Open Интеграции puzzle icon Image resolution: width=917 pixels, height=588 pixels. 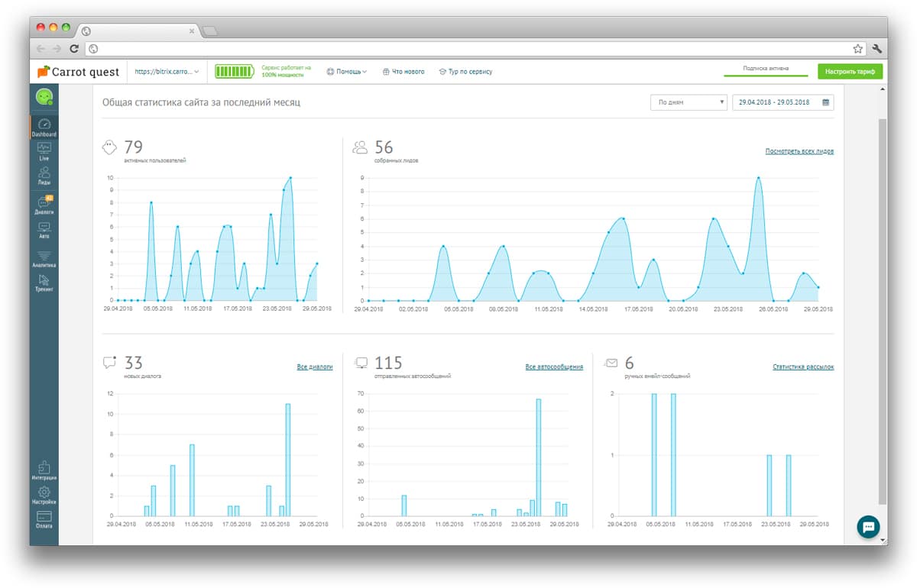tap(44, 470)
